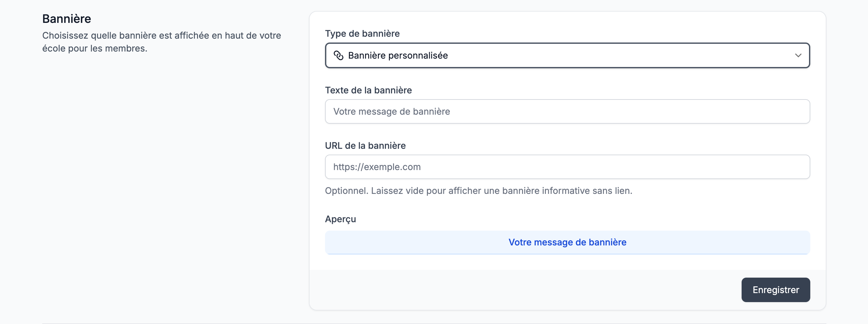The image size is (868, 324).
Task: Follow the blue Votre message de bannière preview link
Action: [x=567, y=242]
